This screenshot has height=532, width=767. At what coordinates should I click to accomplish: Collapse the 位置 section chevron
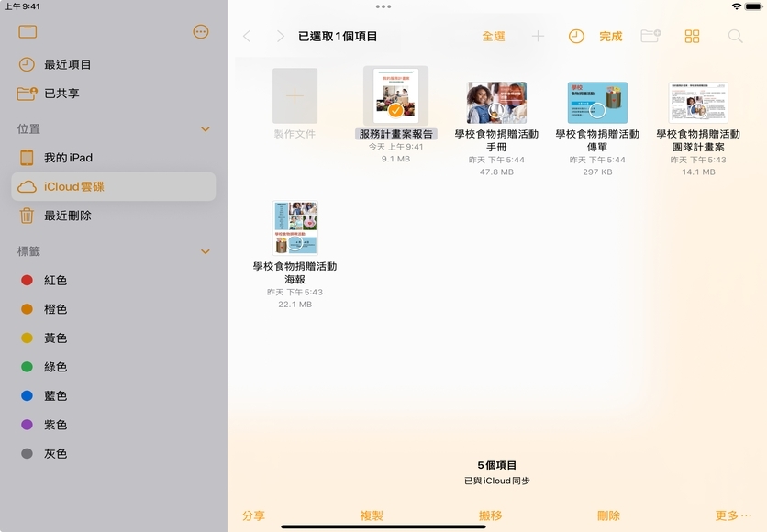pos(206,129)
